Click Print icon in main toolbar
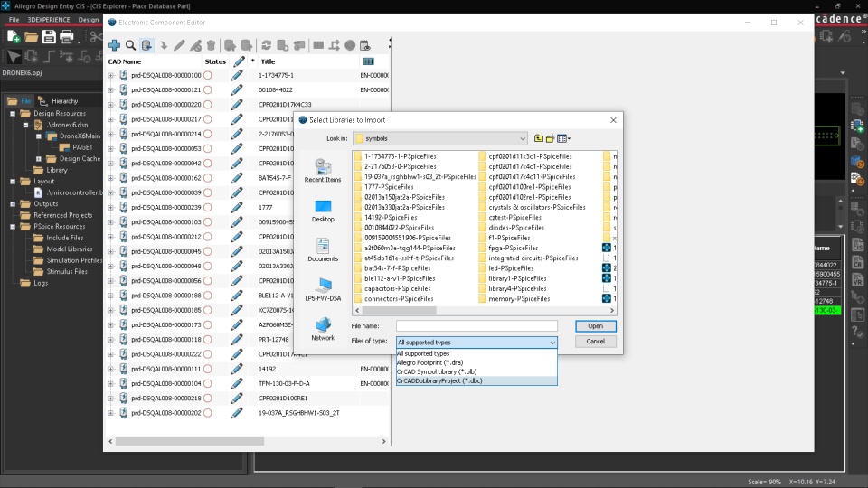Screen dimensions: 868x488 pyautogui.click(x=66, y=37)
